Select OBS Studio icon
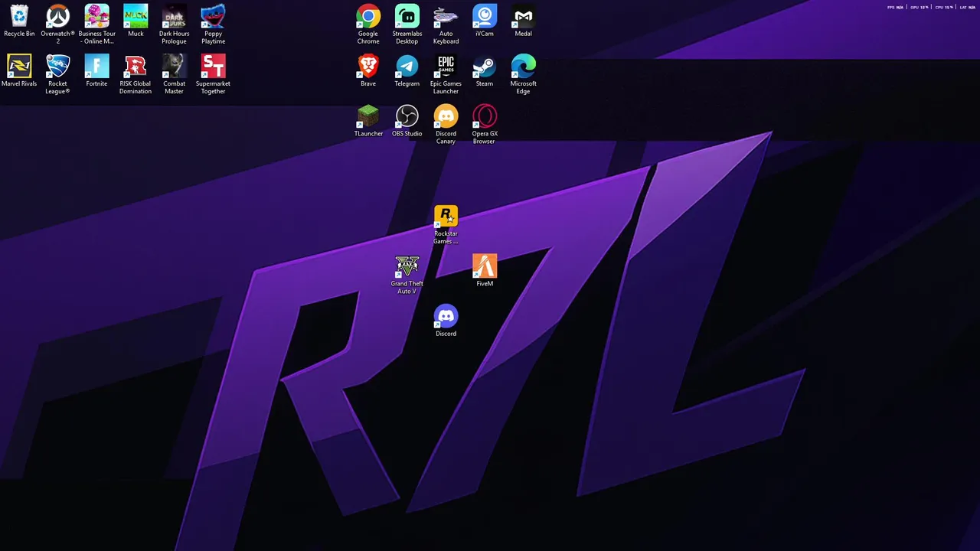 pyautogui.click(x=407, y=120)
